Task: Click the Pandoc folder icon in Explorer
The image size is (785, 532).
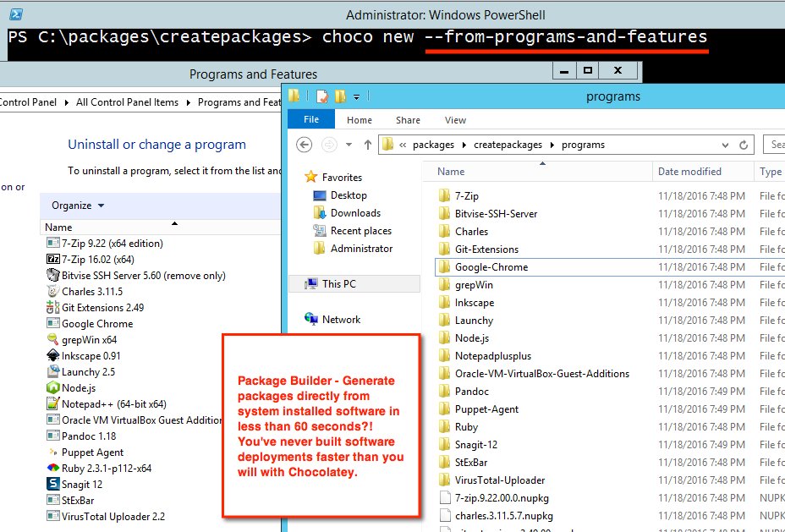Action: (x=445, y=392)
